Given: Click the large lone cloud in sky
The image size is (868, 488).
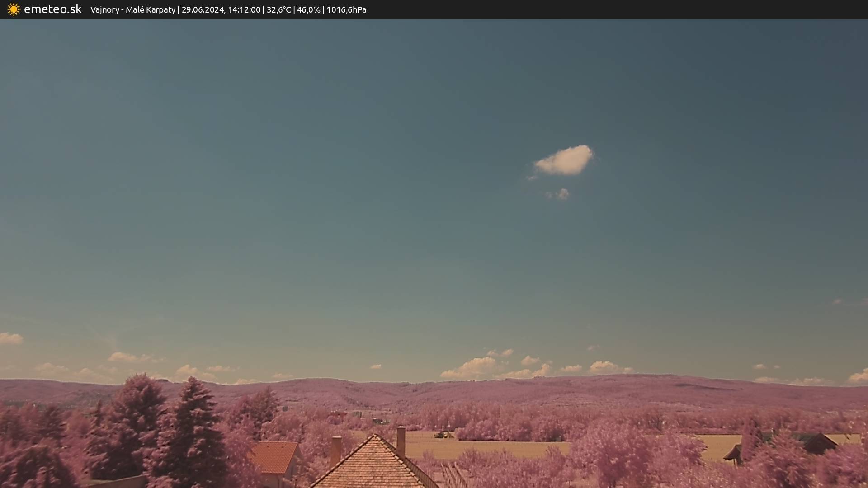Looking at the screenshot, I should click(565, 160).
